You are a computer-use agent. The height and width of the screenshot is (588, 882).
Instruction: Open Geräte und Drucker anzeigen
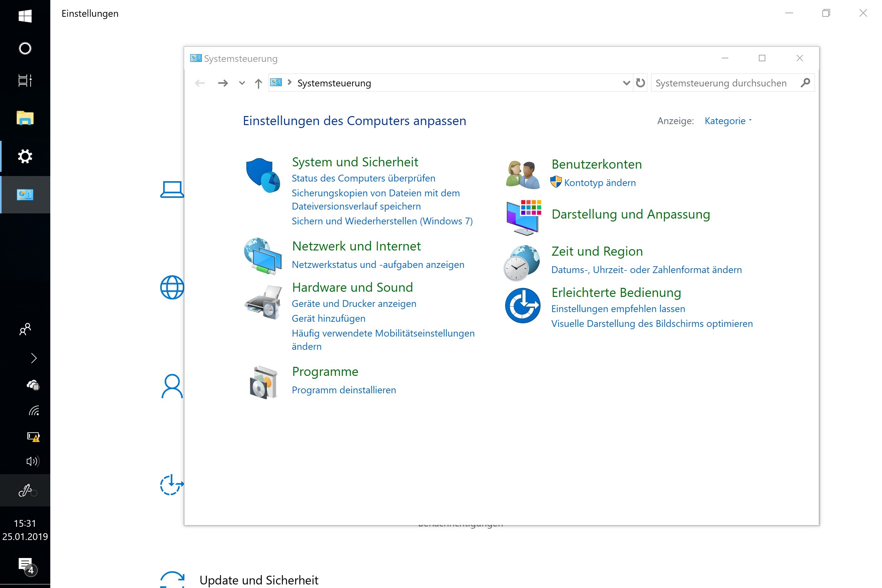point(354,303)
